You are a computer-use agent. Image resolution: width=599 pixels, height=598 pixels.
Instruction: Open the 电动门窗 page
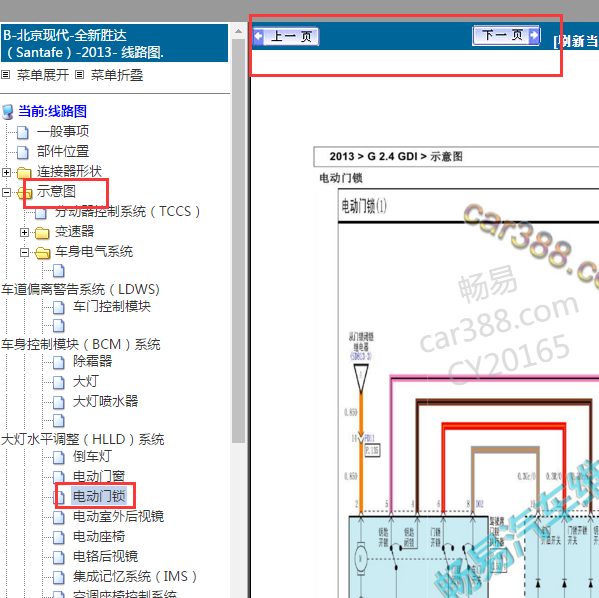99,476
